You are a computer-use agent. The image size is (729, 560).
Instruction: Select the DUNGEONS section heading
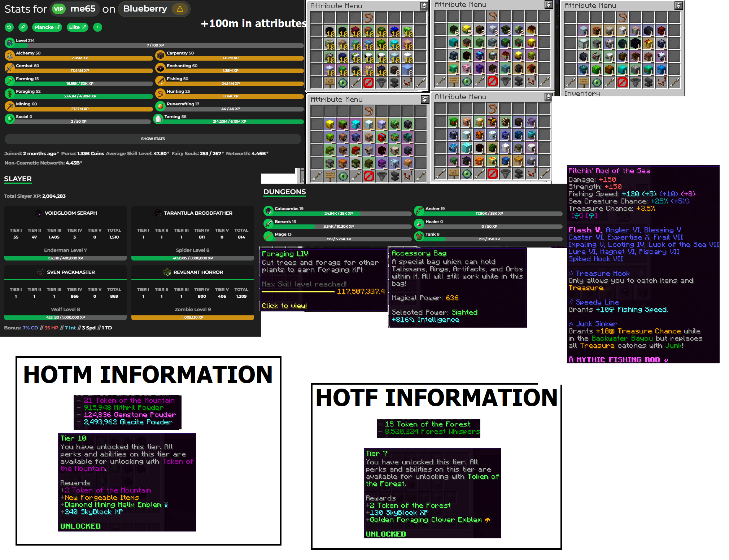(284, 192)
